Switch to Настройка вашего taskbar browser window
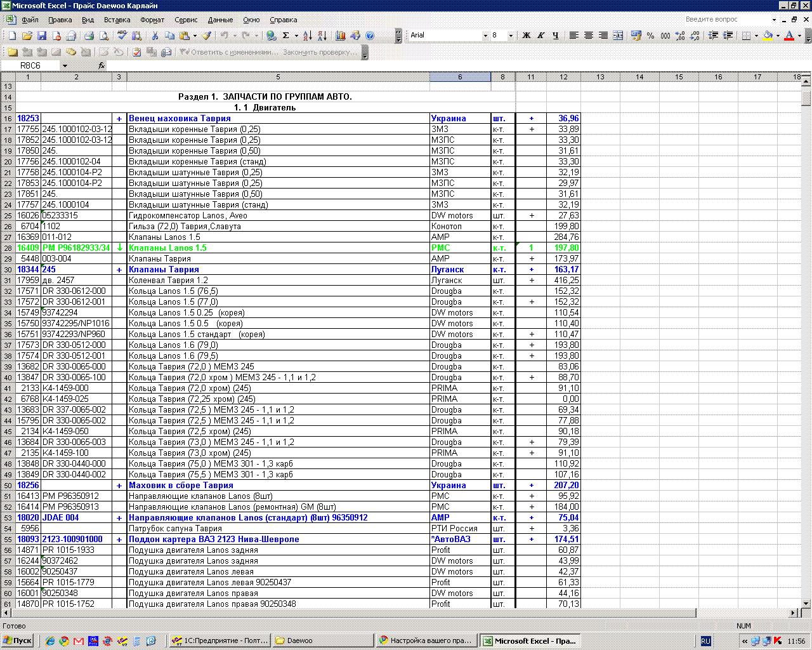 426,640
